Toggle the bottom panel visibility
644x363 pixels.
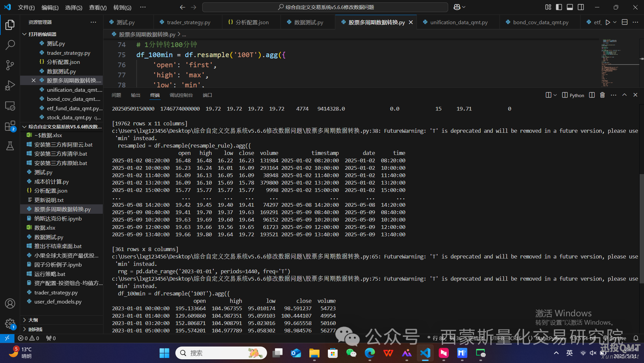click(x=570, y=7)
